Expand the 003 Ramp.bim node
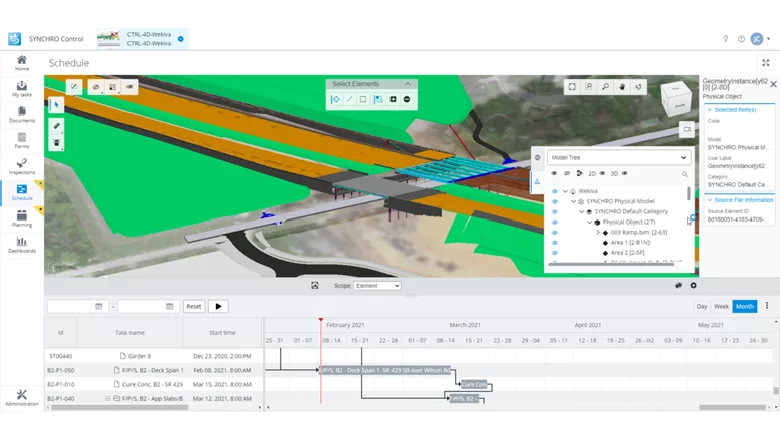Screen dimensions: 780x439 click(x=598, y=233)
